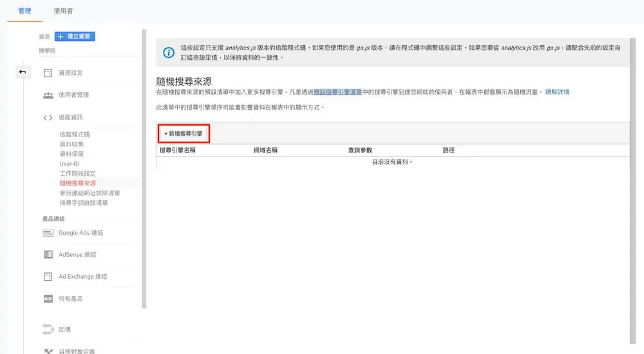Click 查詢參數 column header
The height and width of the screenshot is (354, 644).
360,151
